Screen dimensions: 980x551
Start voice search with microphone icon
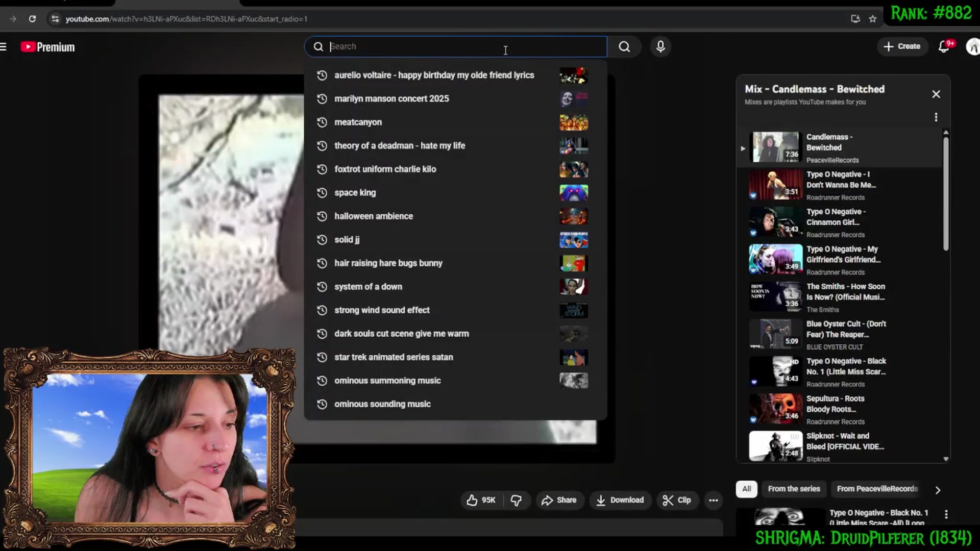tap(660, 47)
